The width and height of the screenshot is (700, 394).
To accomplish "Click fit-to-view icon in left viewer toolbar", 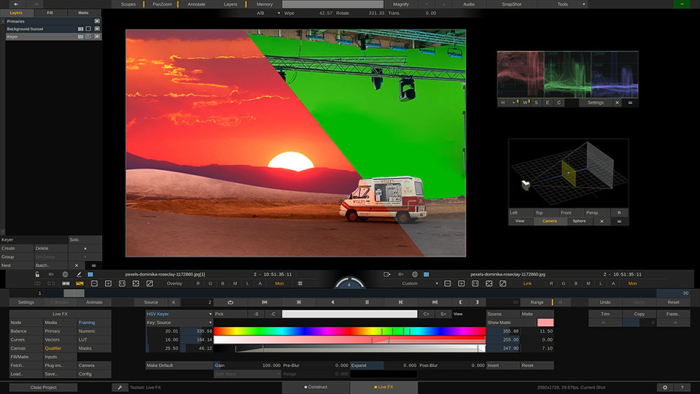I will click(x=122, y=284).
